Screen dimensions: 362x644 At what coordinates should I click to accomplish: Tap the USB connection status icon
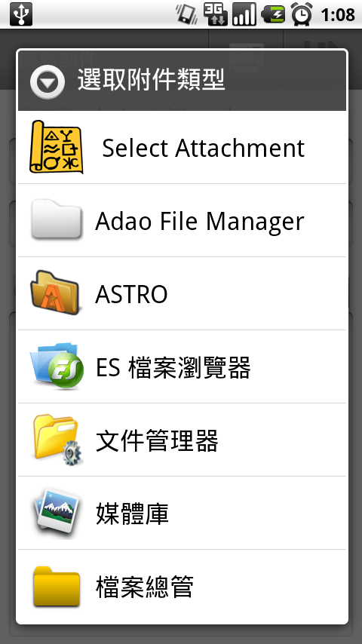coord(20,14)
